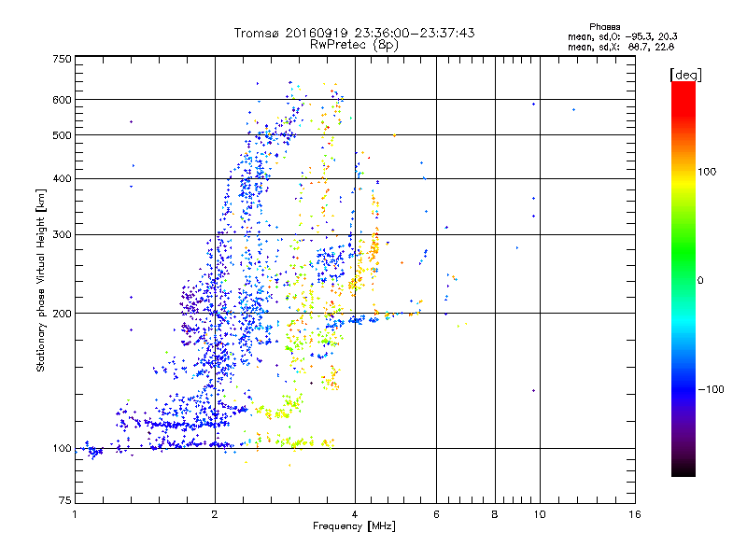This screenshot has height=560, width=747.
Task: Click the y-axis tick label '500'
Action: pyautogui.click(x=63, y=135)
